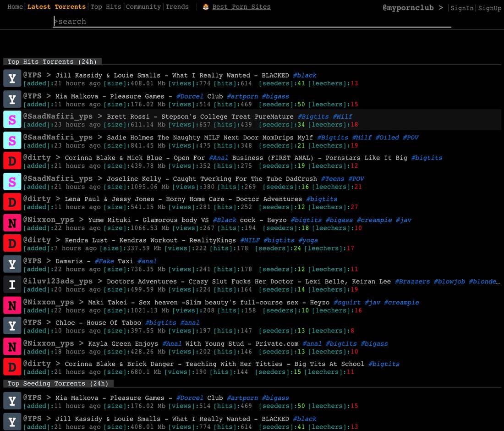Click the #black tag in the Top Seeding list

click(x=305, y=419)
